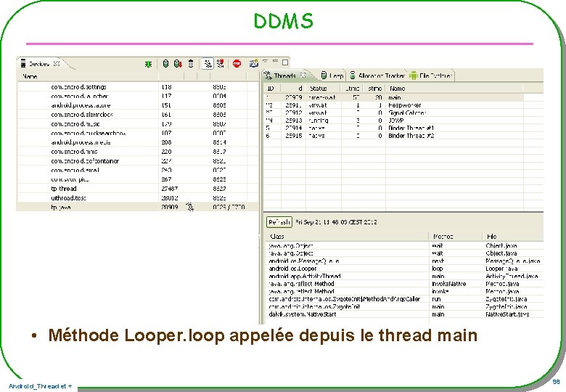Select the com.android.defcontainer process
Viewport: 566px width, 392px height.
(x=138, y=161)
